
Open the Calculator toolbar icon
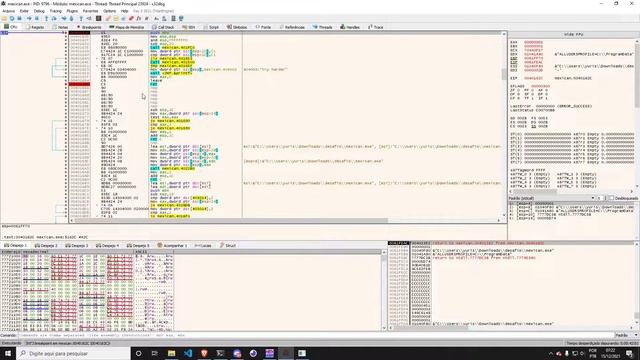pos(173,18)
